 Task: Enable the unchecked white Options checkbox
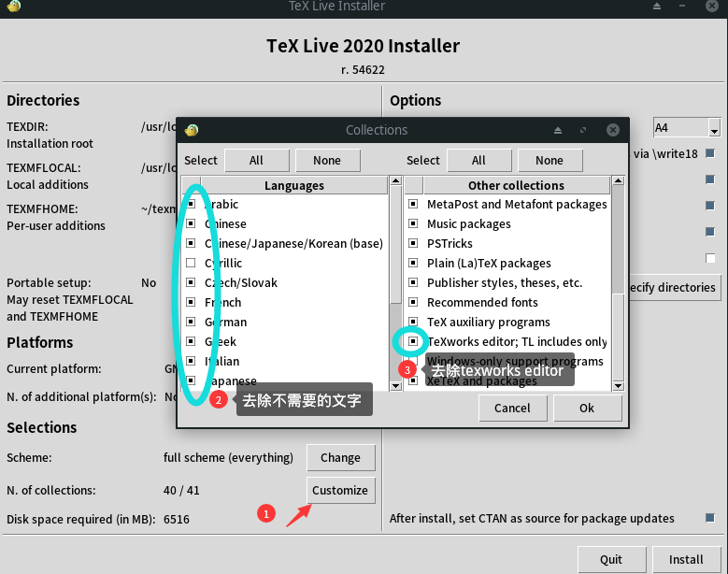point(710,258)
